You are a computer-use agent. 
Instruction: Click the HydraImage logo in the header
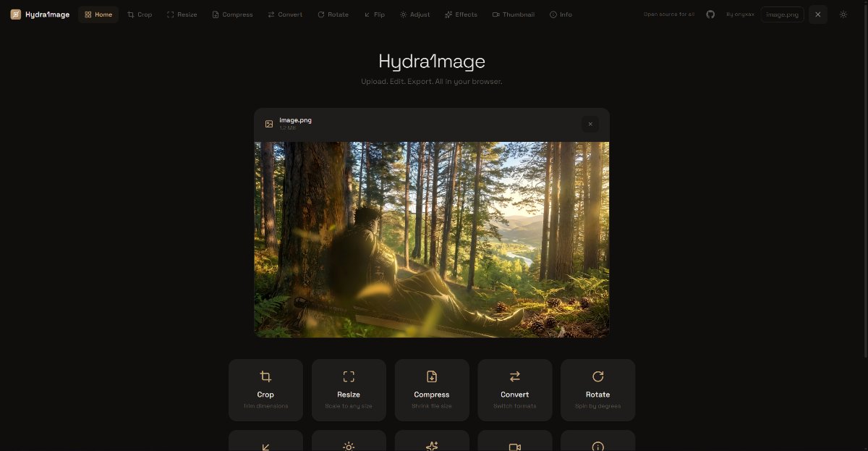[x=40, y=14]
